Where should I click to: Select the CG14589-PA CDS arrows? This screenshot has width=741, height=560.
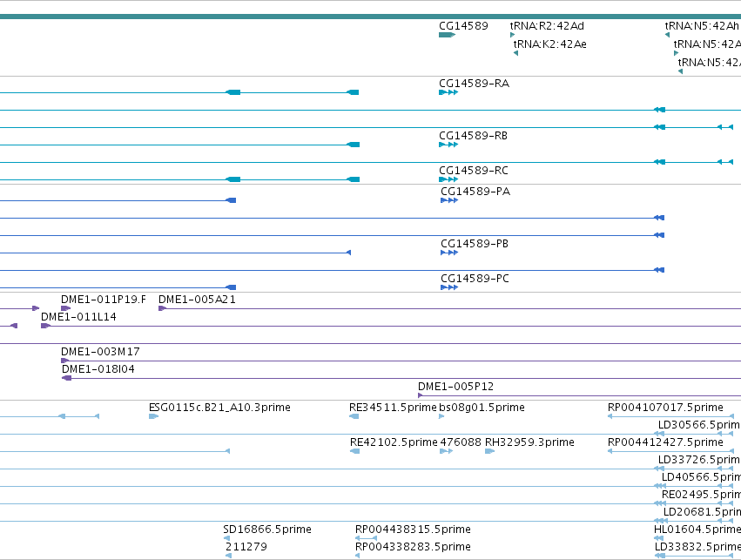449,200
